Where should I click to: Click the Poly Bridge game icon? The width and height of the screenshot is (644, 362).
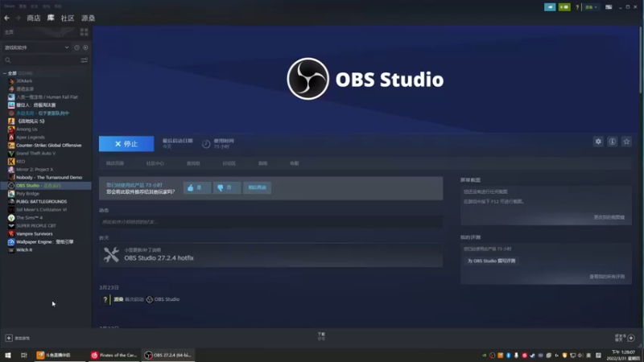click(x=11, y=193)
